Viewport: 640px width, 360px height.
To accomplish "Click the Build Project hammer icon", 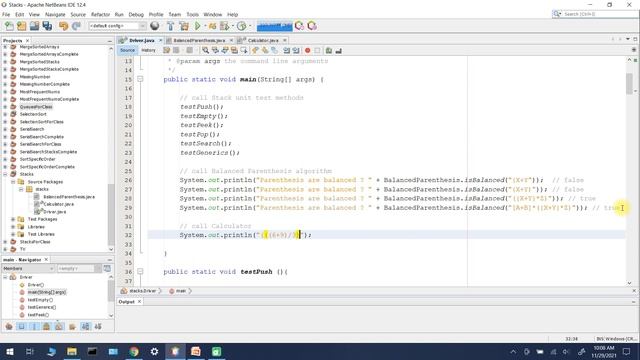I will pyautogui.click(x=171, y=26).
